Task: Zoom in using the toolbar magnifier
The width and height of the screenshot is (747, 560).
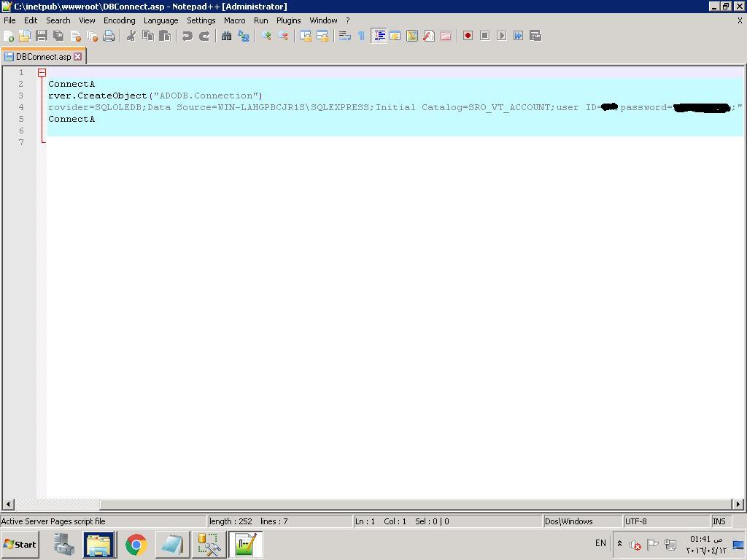Action: pos(266,36)
